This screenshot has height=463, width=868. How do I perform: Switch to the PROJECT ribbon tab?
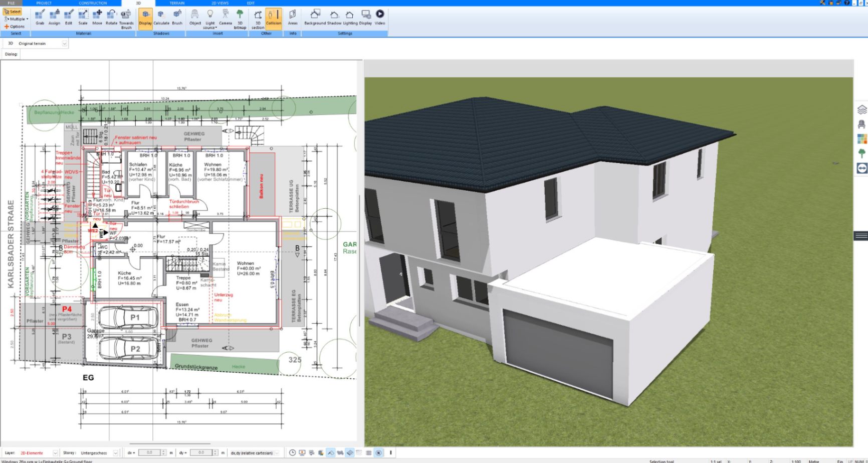tap(44, 3)
